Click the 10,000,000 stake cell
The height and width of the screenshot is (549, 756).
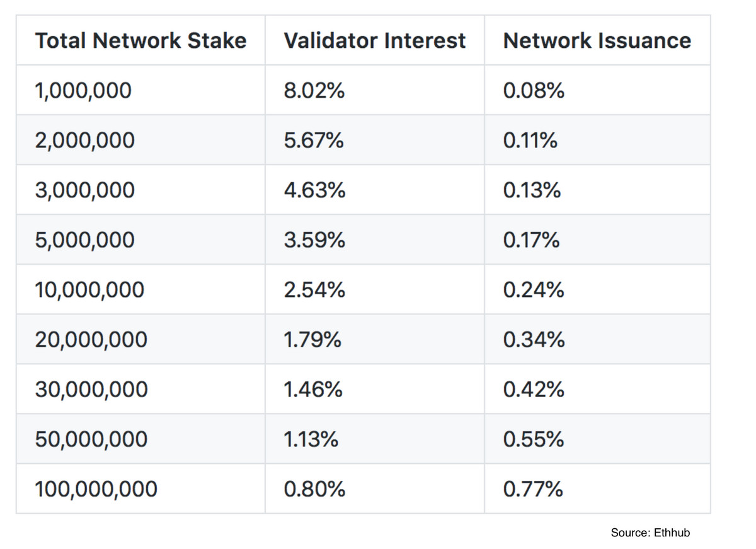(x=89, y=290)
